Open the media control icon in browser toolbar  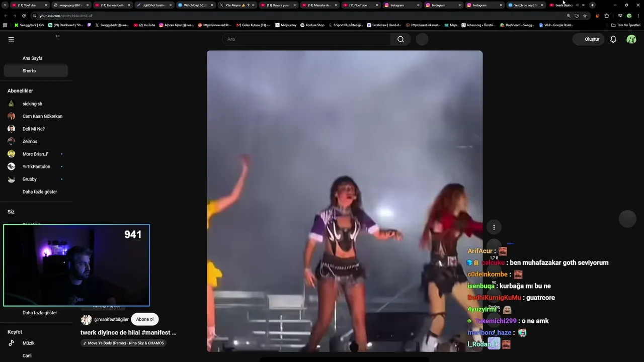click(620, 16)
